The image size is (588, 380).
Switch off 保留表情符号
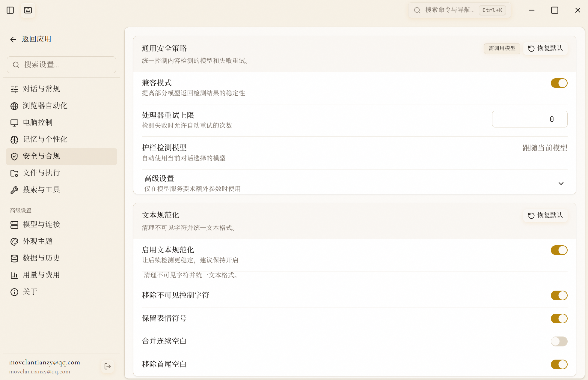tap(559, 319)
